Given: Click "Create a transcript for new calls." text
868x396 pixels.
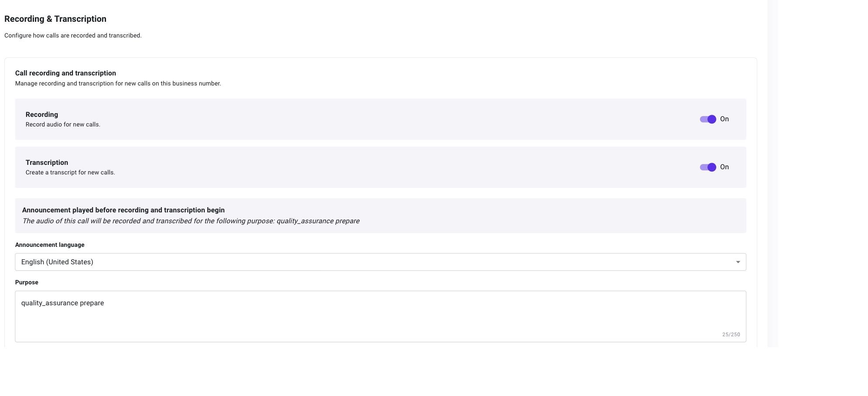Looking at the screenshot, I should click(x=70, y=172).
